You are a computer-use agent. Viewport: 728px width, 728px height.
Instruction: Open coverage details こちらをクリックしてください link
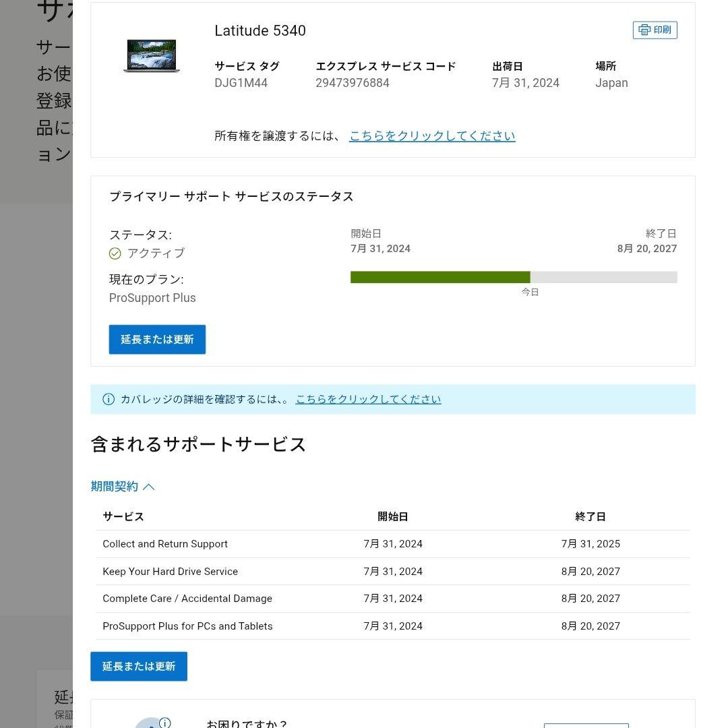point(368,399)
